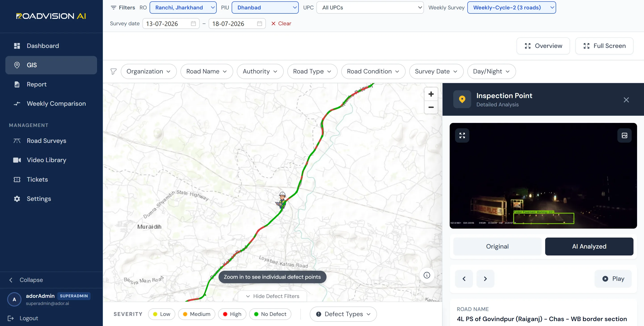The width and height of the screenshot is (644, 326).
Task: Click the Inspection Point pin icon
Action: (462, 99)
